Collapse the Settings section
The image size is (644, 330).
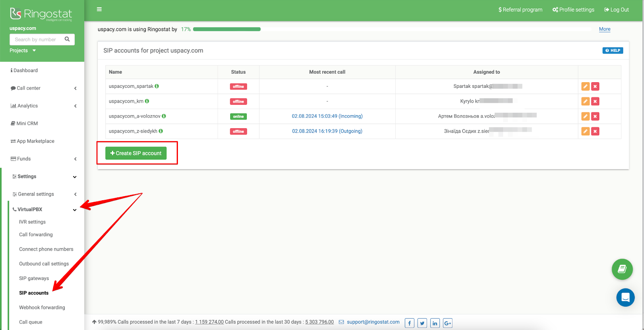click(43, 176)
